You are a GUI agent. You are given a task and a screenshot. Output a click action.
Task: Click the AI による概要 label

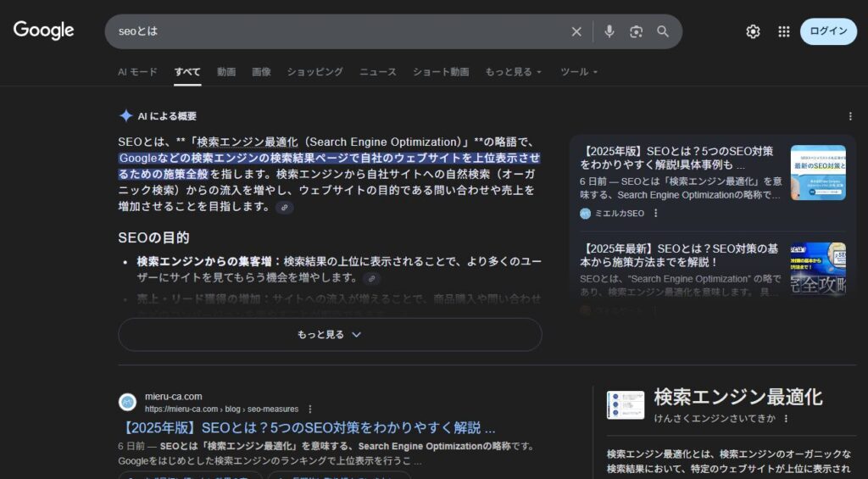[167, 116]
